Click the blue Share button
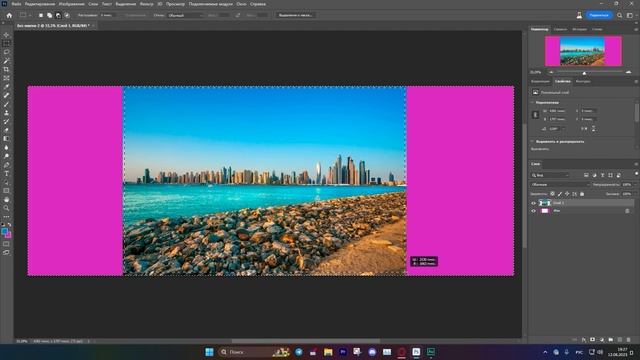Viewport: 640px width, 360px height. click(599, 15)
